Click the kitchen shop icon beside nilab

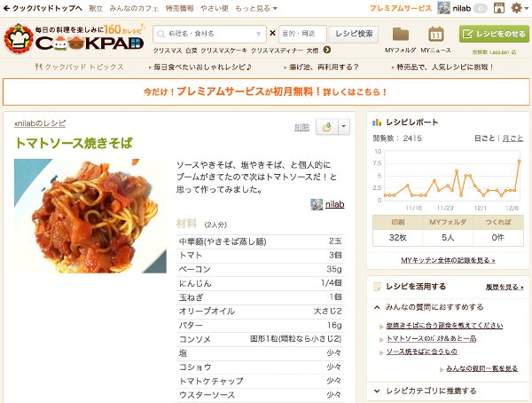498,8
